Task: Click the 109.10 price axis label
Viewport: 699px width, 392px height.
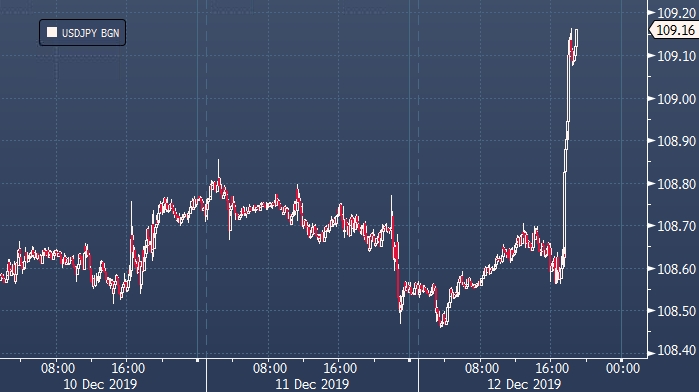Action: pos(677,56)
